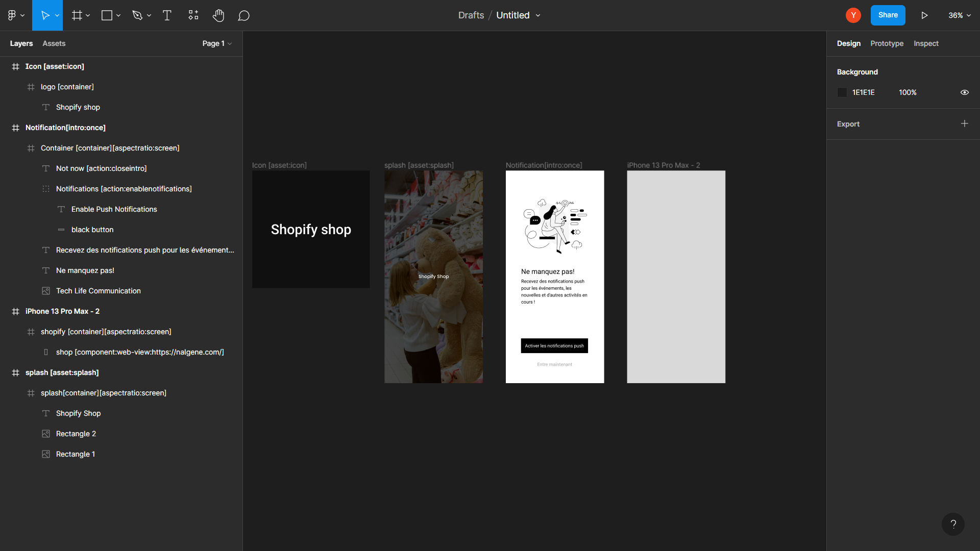
Task: Add an export setting with plus
Action: click(x=964, y=123)
